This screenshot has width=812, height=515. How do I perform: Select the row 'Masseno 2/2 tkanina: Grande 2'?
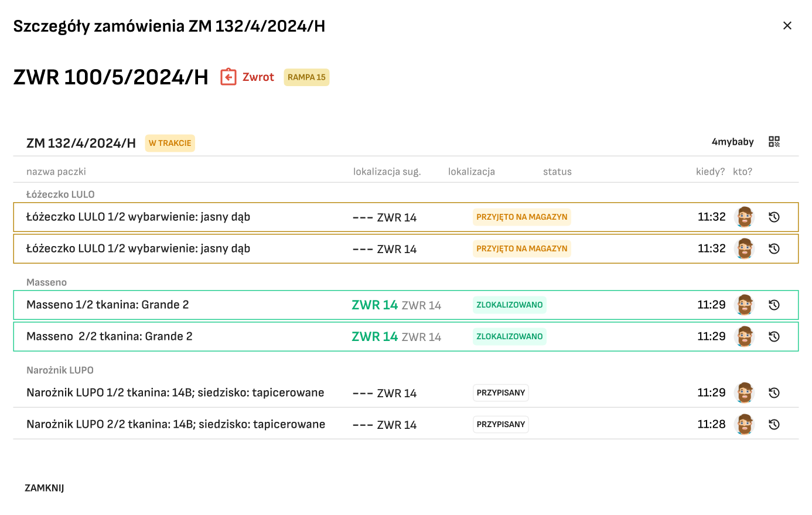tap(406, 336)
